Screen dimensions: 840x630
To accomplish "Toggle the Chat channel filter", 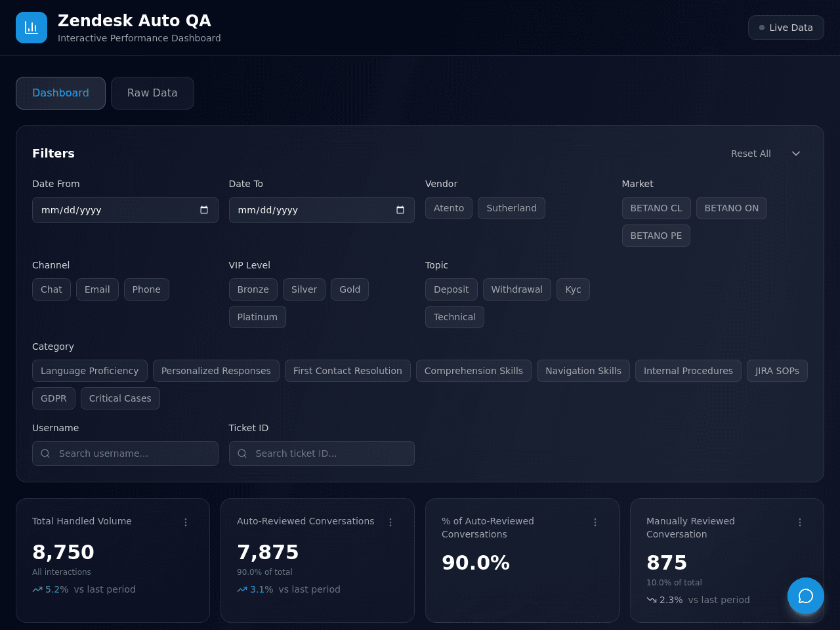I will 51,289.
